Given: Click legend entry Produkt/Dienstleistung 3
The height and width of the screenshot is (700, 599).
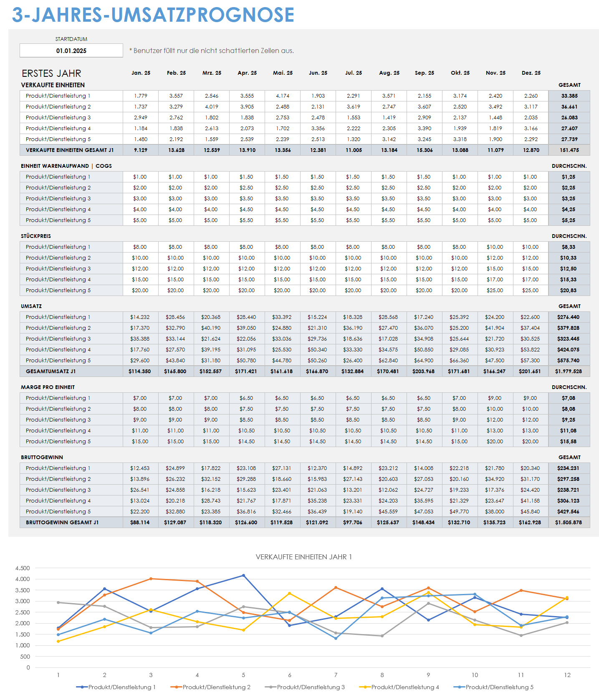Looking at the screenshot, I should coord(305,687).
